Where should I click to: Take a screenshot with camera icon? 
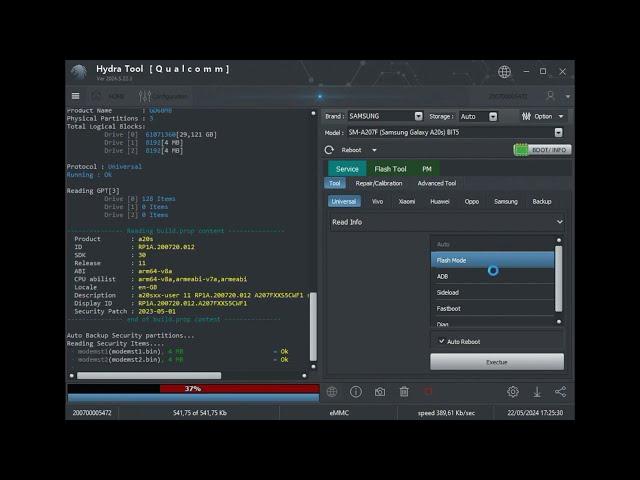pyautogui.click(x=380, y=392)
